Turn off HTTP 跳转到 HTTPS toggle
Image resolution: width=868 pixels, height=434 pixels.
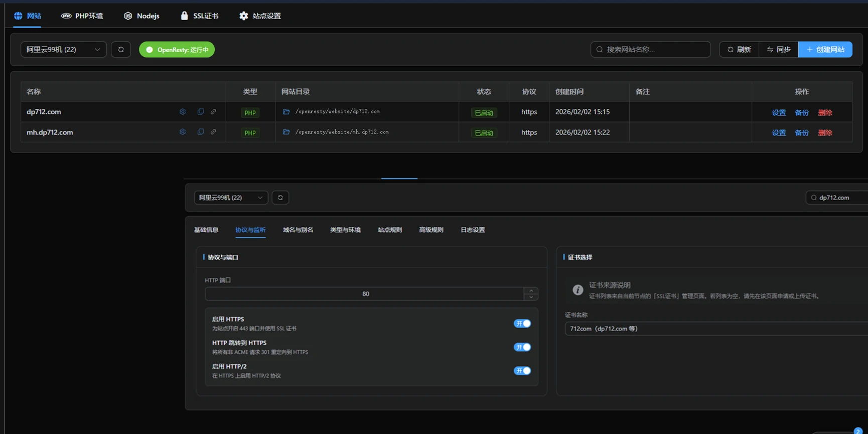coord(522,347)
